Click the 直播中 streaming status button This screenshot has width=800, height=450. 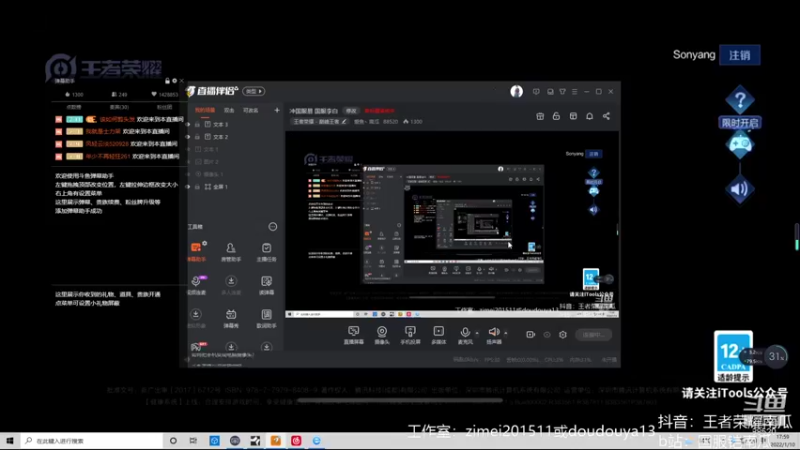tap(593, 335)
